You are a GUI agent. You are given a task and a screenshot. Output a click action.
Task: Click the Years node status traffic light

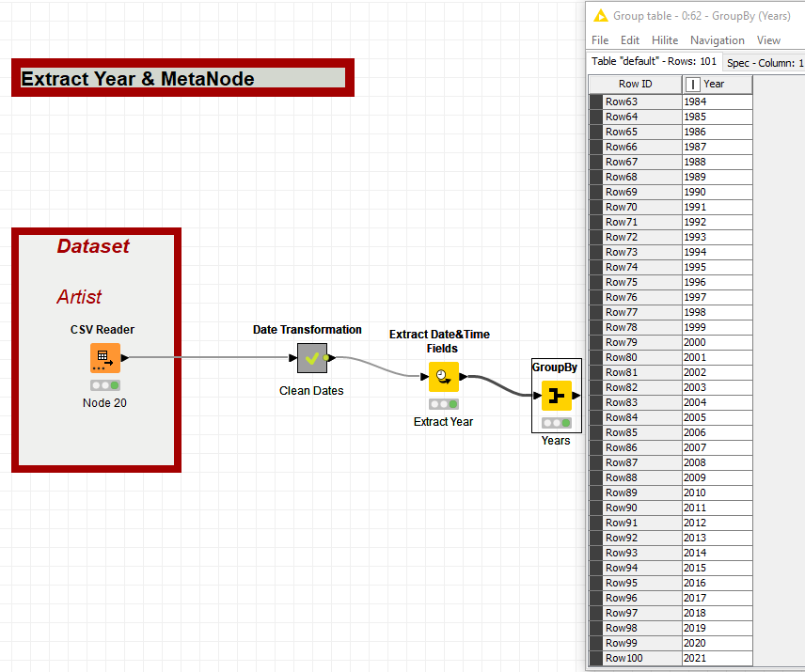coord(557,423)
